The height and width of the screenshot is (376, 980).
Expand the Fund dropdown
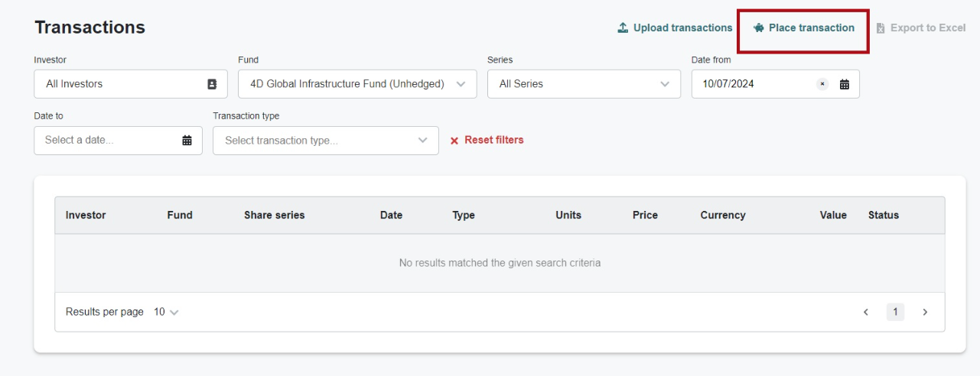461,84
